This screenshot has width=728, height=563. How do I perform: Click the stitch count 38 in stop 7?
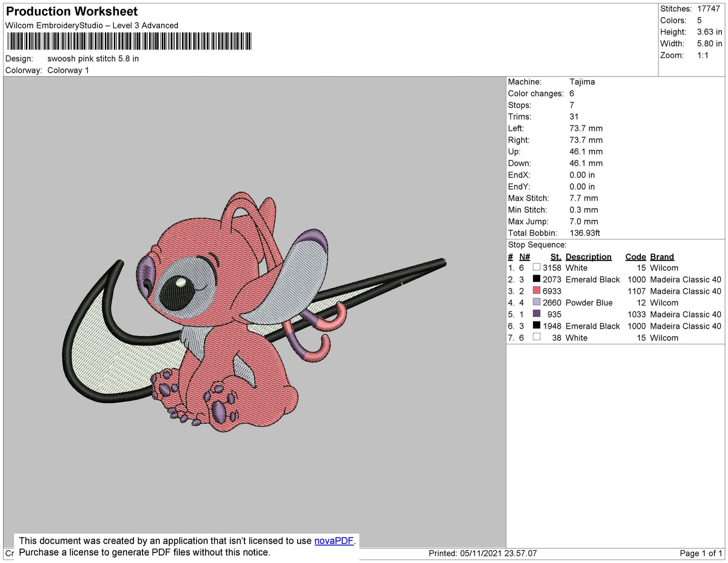click(x=556, y=338)
